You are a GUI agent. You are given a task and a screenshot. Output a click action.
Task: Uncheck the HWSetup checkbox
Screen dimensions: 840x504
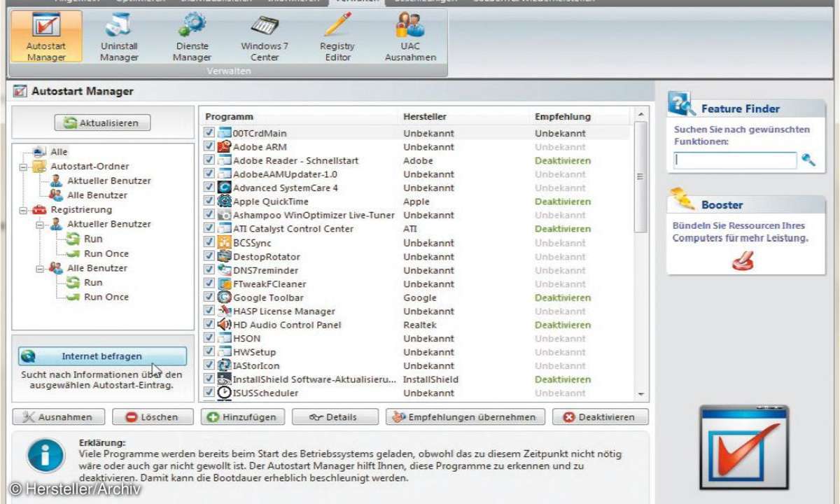tap(209, 352)
